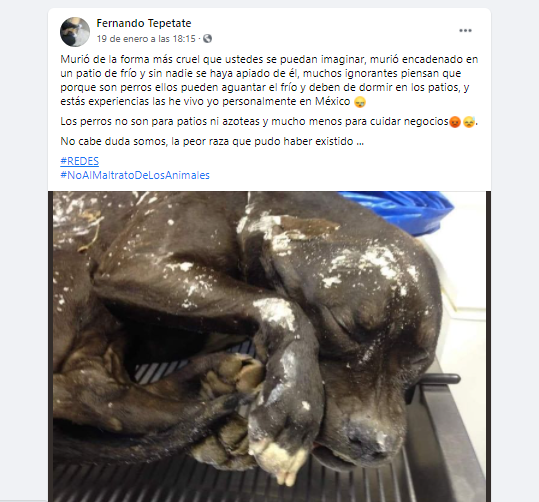This screenshot has width=539, height=502.
Task: Click Fernando Tepetate's profile picture
Action: [x=75, y=32]
